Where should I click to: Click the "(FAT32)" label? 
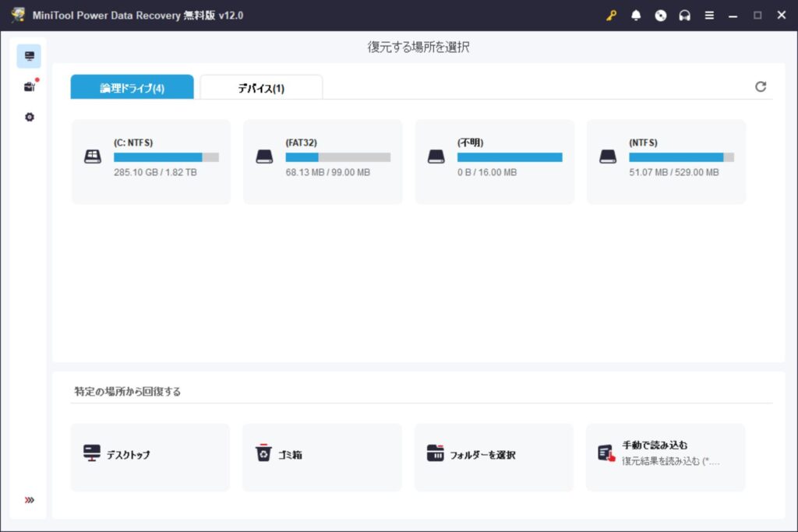pos(302,143)
